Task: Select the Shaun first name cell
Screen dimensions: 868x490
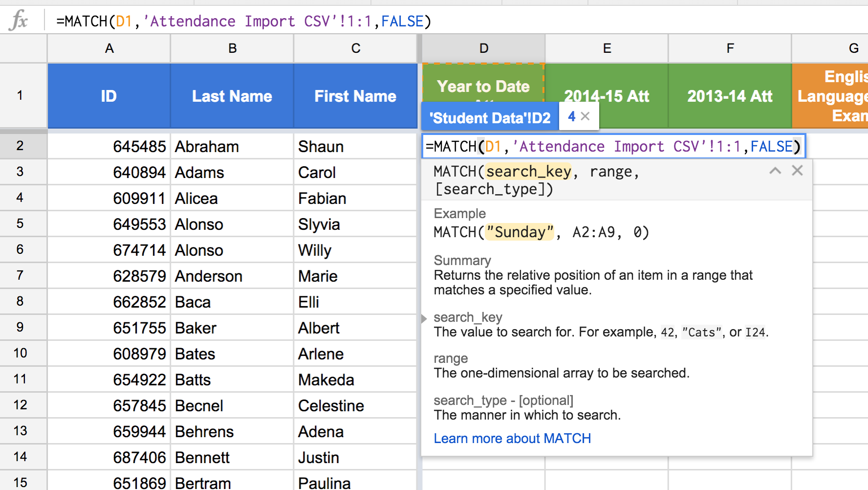Action: [x=355, y=146]
